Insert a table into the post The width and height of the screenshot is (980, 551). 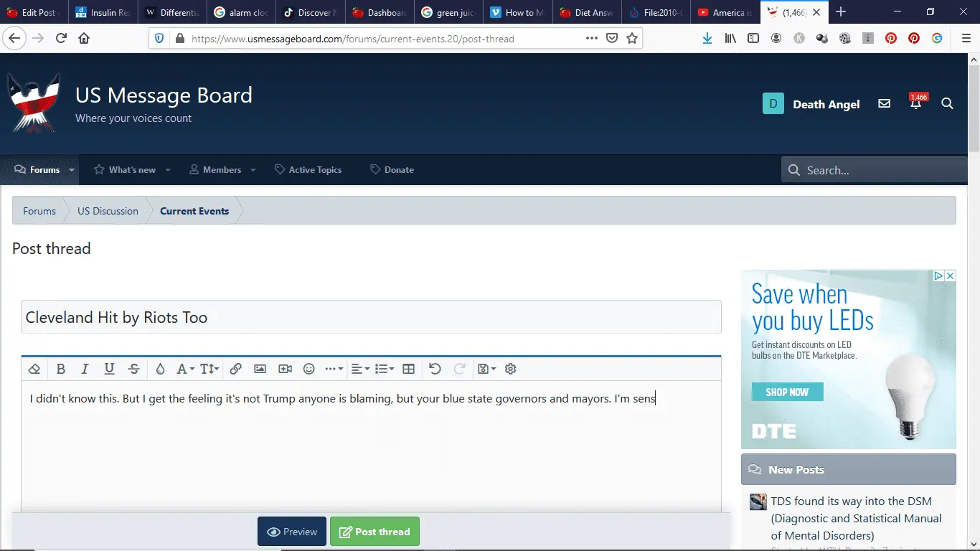coord(409,369)
